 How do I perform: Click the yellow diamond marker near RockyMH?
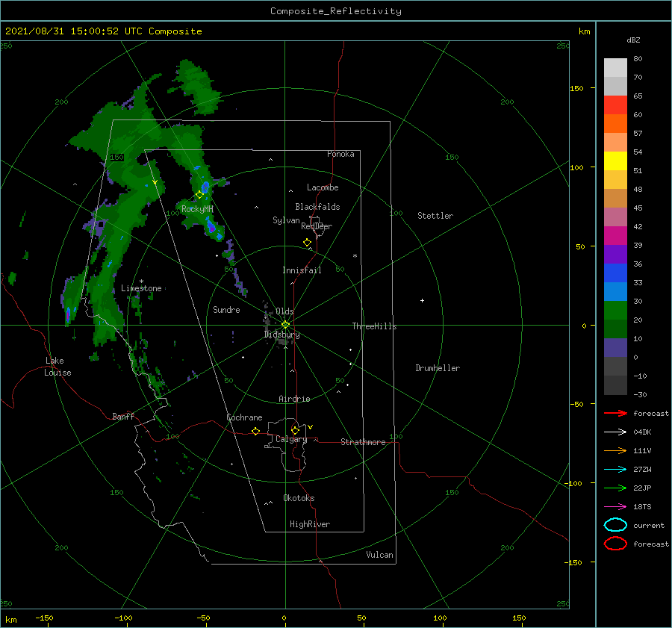tap(199, 195)
